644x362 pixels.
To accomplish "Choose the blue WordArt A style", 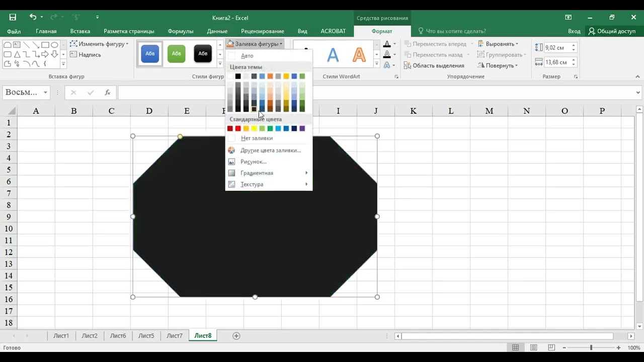I will coord(333,54).
